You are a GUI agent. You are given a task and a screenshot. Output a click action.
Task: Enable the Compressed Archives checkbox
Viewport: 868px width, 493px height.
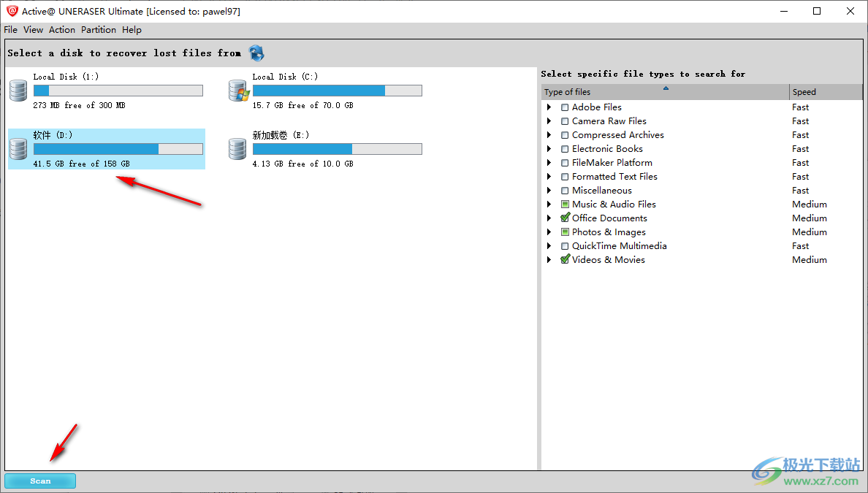565,135
